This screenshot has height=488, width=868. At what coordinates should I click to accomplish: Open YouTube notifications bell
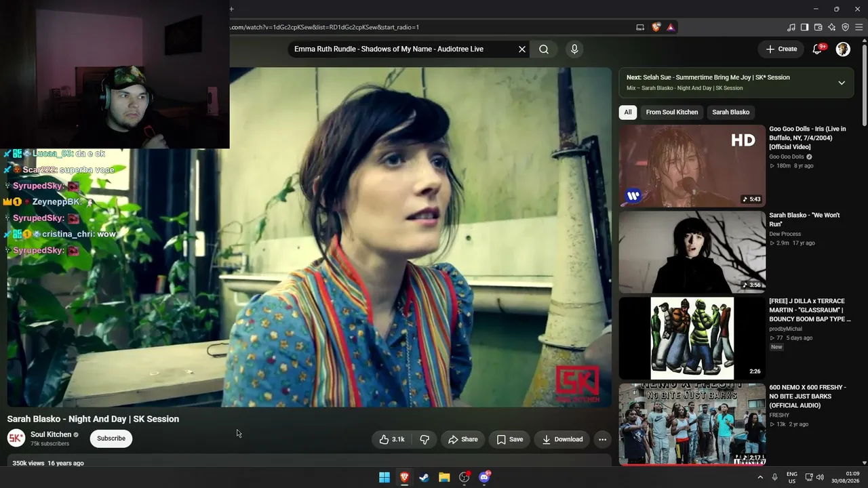(x=818, y=49)
